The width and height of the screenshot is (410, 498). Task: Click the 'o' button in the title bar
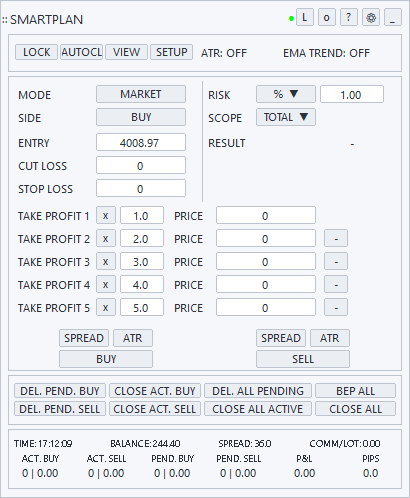pyautogui.click(x=327, y=17)
